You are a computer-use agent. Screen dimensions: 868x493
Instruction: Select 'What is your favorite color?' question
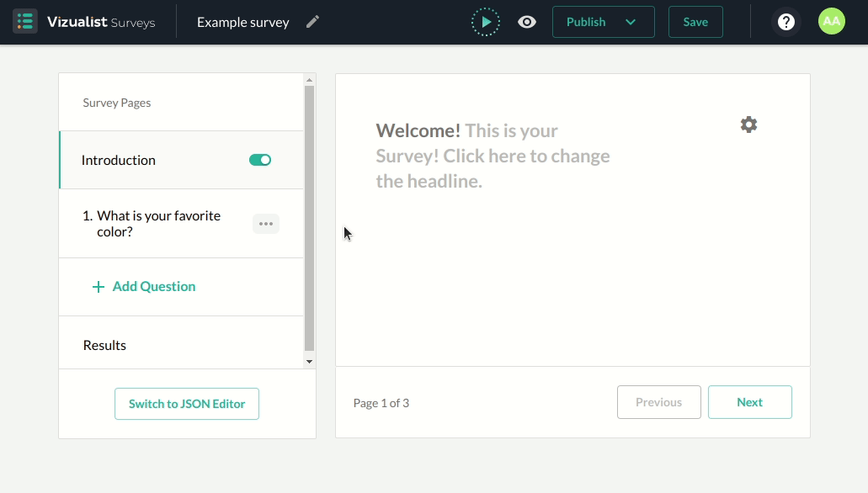pyautogui.click(x=158, y=224)
